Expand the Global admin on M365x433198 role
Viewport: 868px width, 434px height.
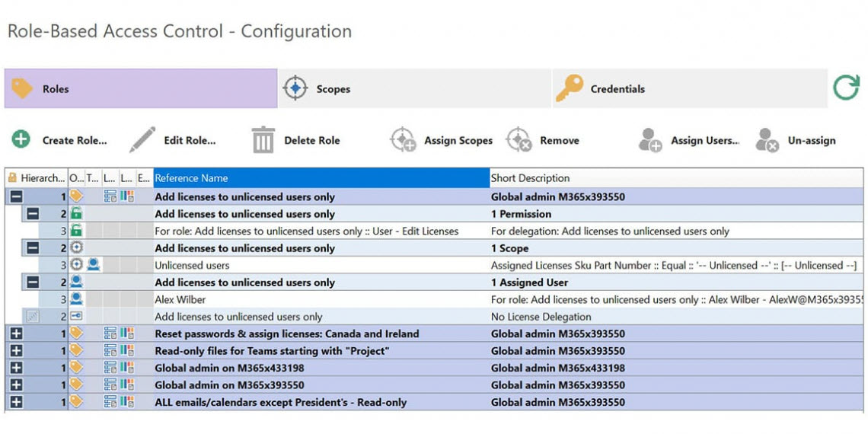(x=15, y=368)
